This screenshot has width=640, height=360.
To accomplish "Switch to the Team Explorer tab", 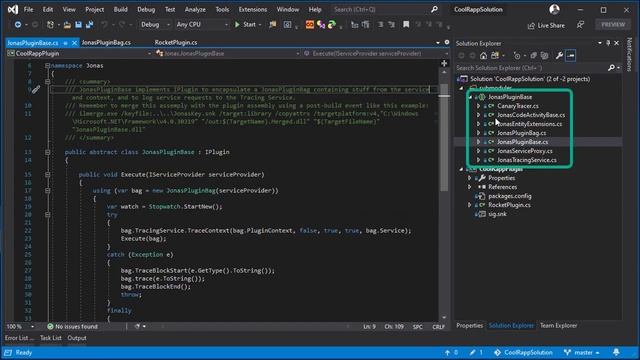I will pyautogui.click(x=558, y=326).
